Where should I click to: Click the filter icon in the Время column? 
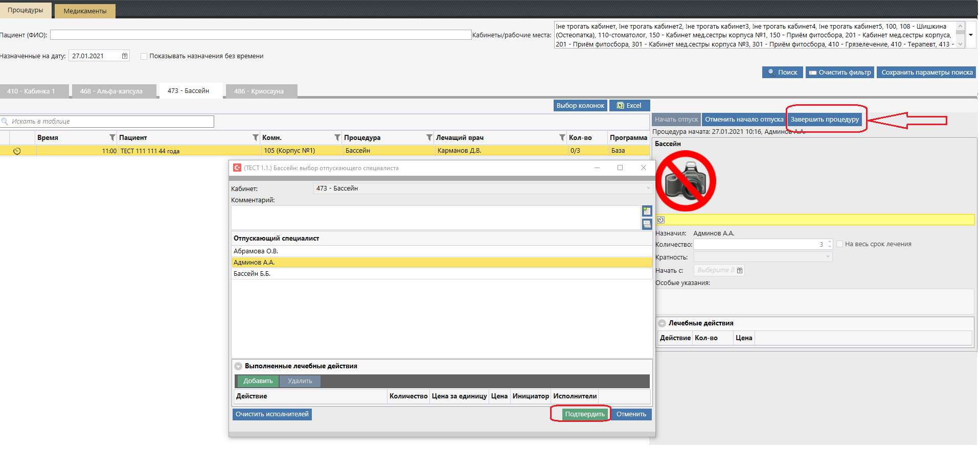112,137
